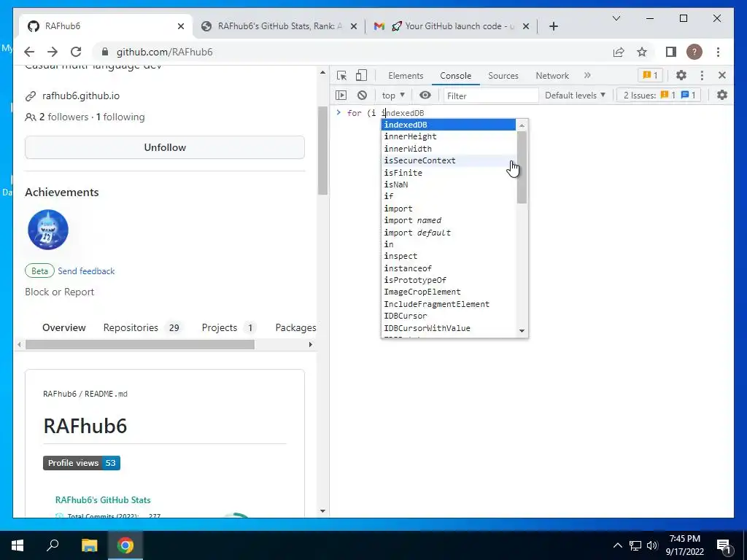Switch to the Console tab
Viewport: 747px width, 560px height.
(x=455, y=75)
